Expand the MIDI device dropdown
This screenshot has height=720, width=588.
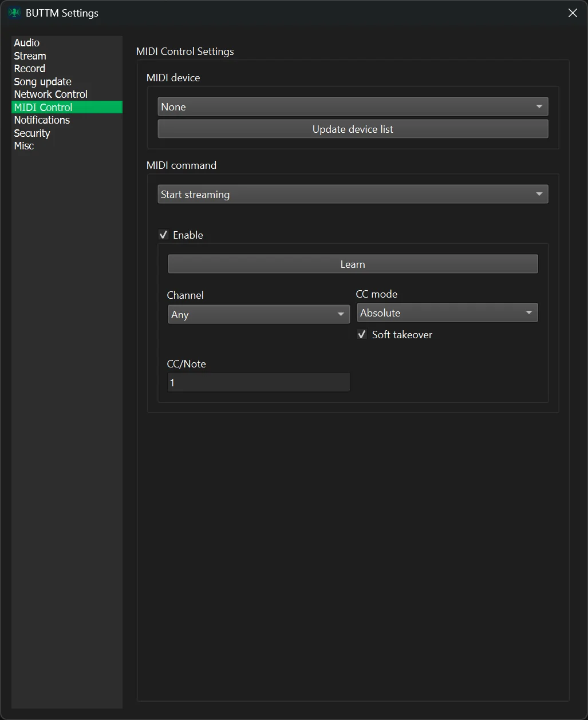353,107
